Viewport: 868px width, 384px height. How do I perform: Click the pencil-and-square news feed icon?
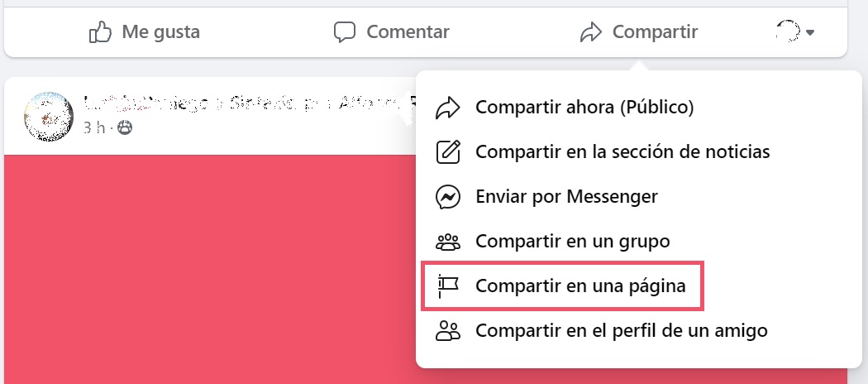point(447,152)
